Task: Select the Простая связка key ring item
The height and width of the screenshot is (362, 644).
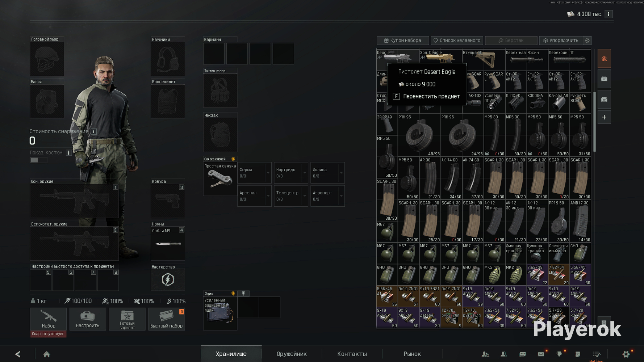Action: (x=220, y=179)
